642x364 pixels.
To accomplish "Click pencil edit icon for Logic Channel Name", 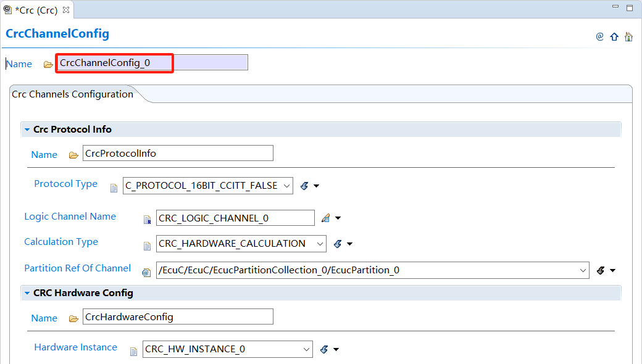I will click(326, 218).
